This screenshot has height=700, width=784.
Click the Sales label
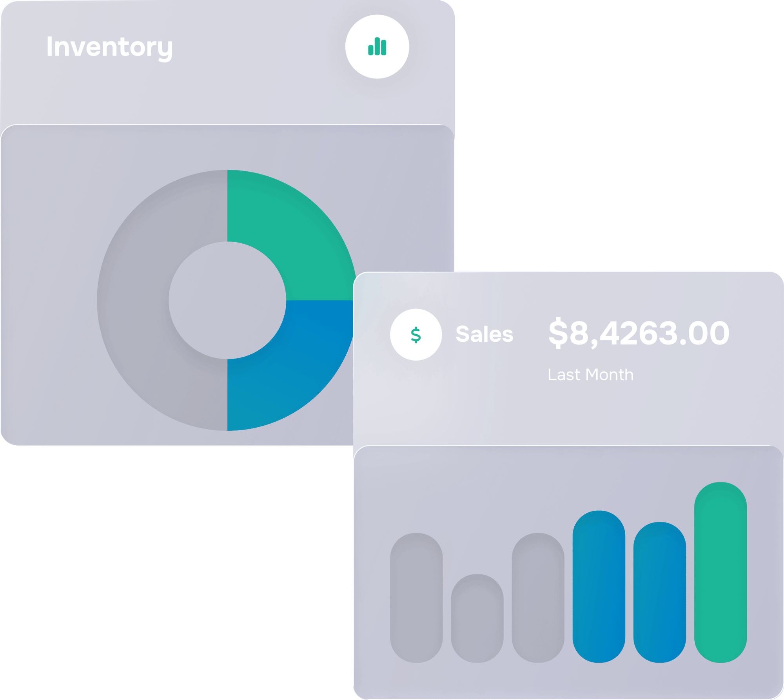(484, 334)
